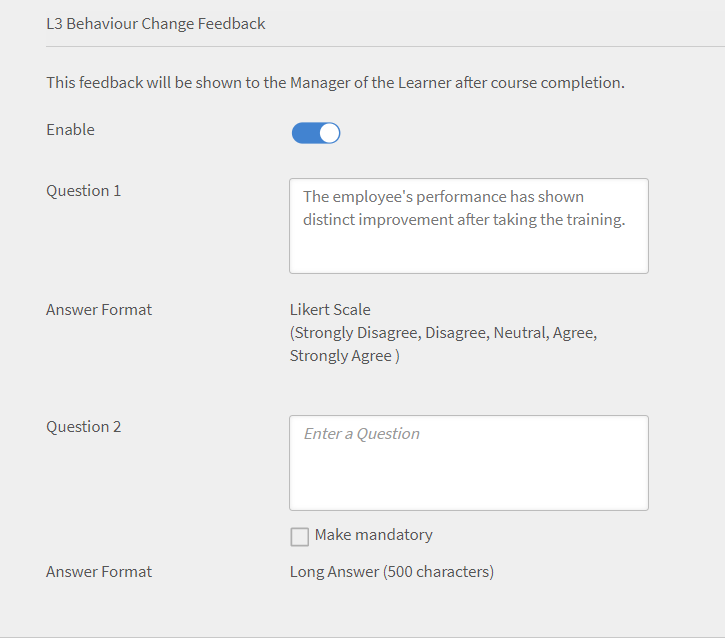Click the "Enable" label
725x638 pixels.
70,129
